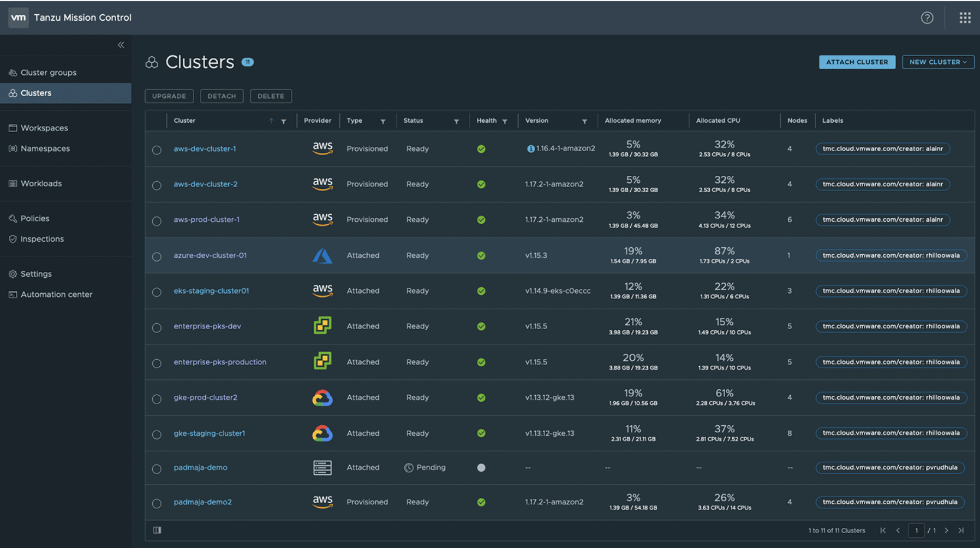The image size is (980, 548).
Task: Open the version info icon for aws-dev-cluster-1
Action: (530, 148)
